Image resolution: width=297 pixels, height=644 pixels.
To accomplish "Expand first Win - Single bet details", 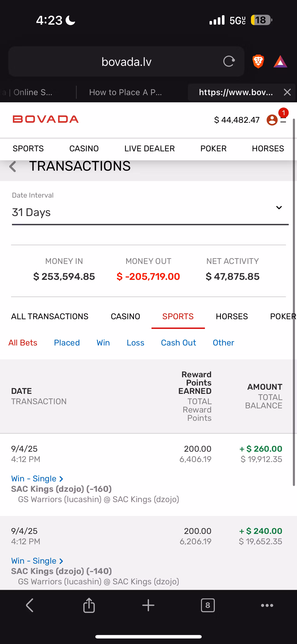I will click(37, 478).
